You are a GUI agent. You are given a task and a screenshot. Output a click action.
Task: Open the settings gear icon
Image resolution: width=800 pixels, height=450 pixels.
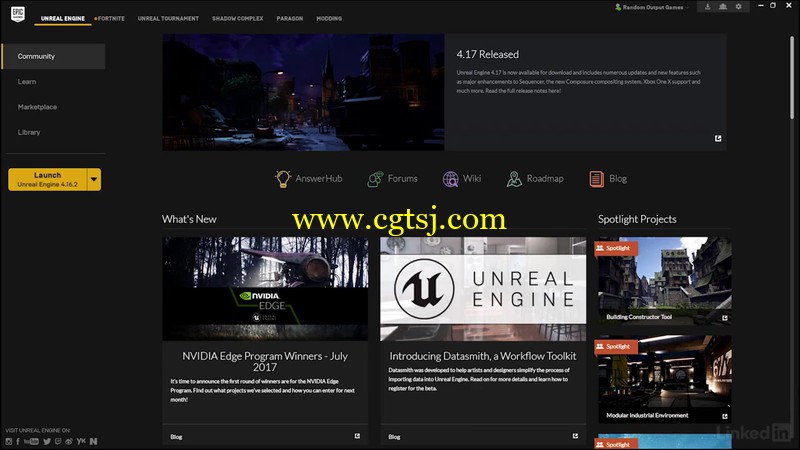(738, 7)
